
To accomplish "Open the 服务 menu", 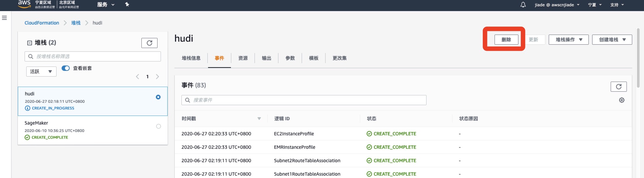I will pyautogui.click(x=106, y=5).
